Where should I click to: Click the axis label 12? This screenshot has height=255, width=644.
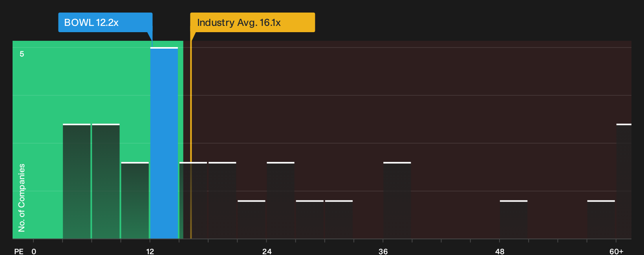(150, 251)
